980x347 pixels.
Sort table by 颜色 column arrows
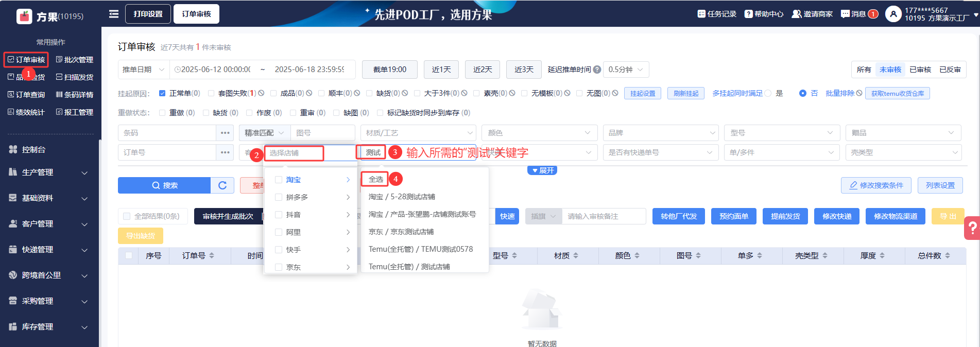637,256
